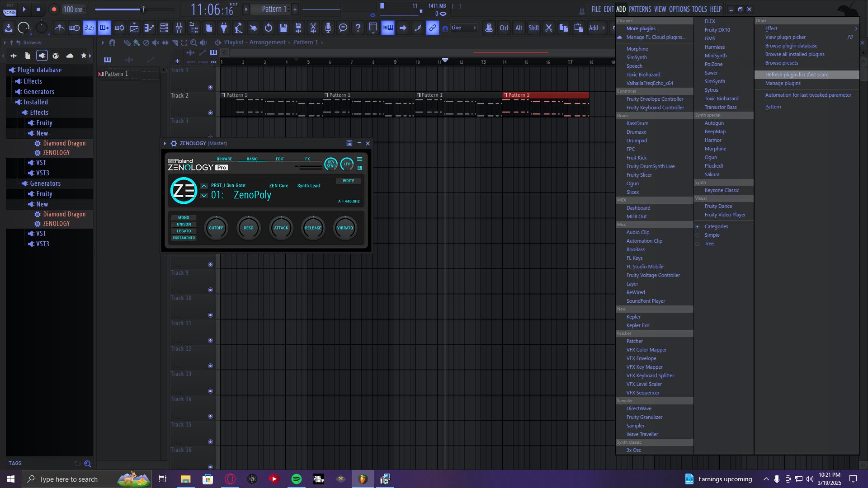Viewport: 868px width, 488px height.
Task: Click the metronome icon
Action: (59, 28)
